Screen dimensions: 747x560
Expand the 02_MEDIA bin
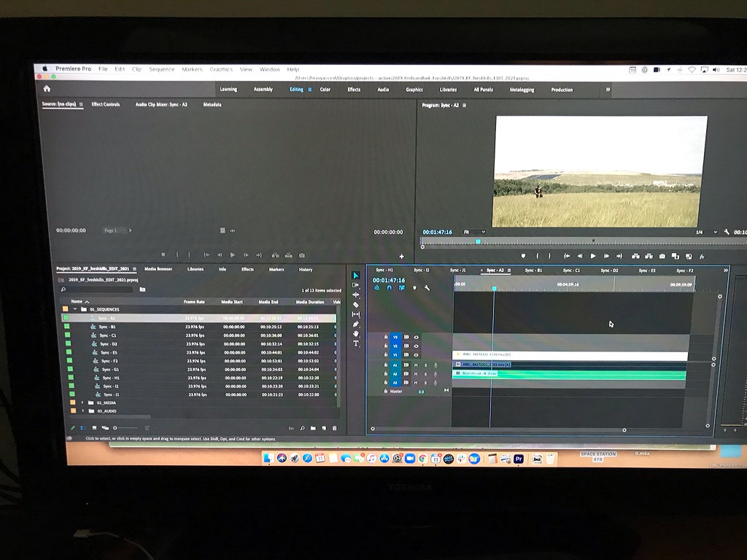82,402
